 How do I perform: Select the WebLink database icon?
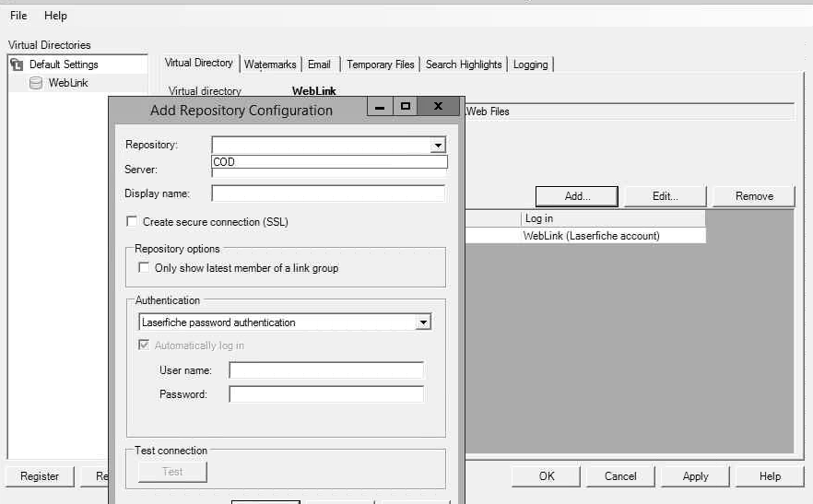point(36,83)
